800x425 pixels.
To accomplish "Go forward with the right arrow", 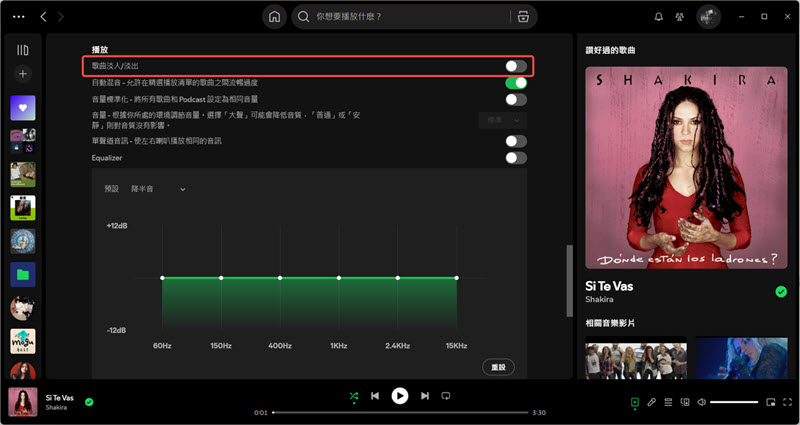I will click(x=61, y=17).
